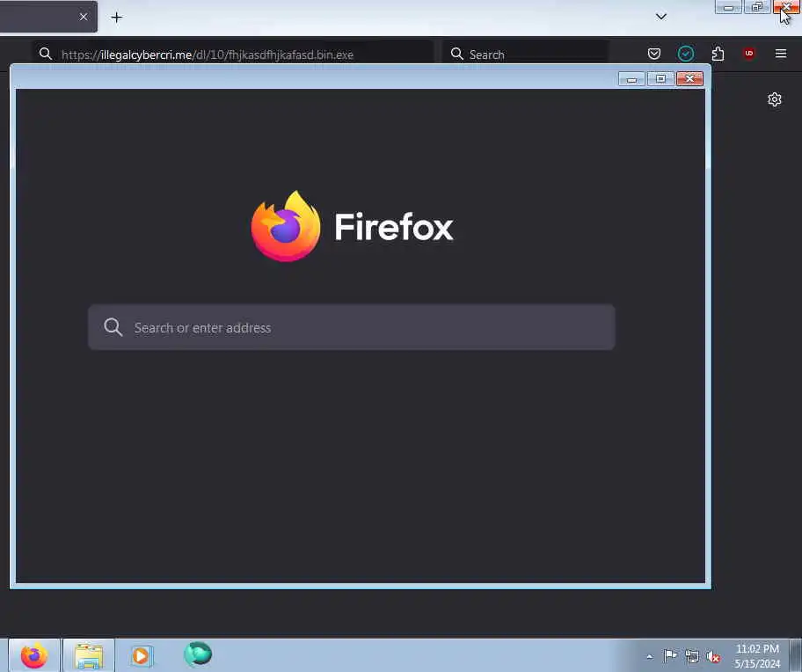Click the teal globe taskbar application icon
The image size is (802, 672).
[x=198, y=654]
